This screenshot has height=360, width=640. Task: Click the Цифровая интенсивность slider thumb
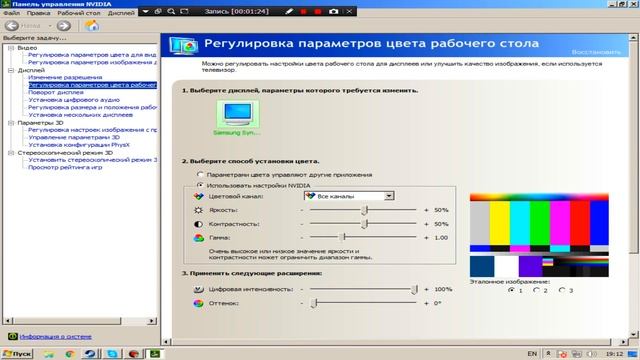[414, 289]
